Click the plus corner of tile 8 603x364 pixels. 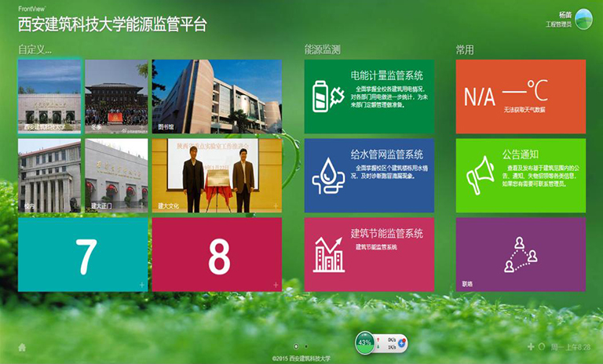coord(276,285)
